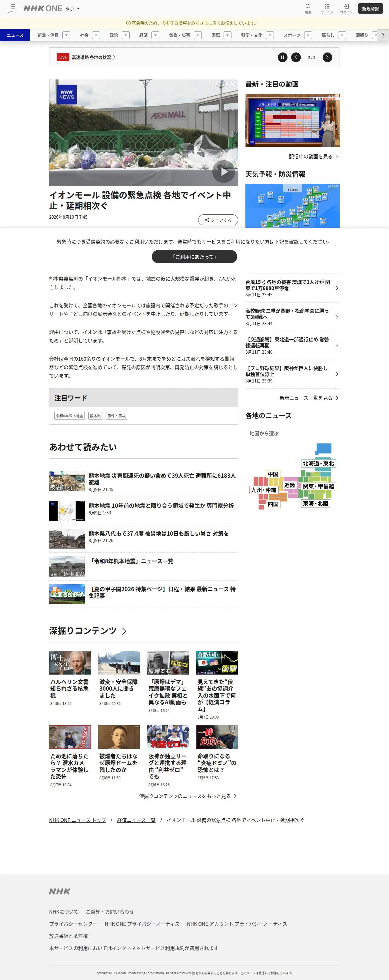Select the ニュース tab

pyautogui.click(x=15, y=35)
